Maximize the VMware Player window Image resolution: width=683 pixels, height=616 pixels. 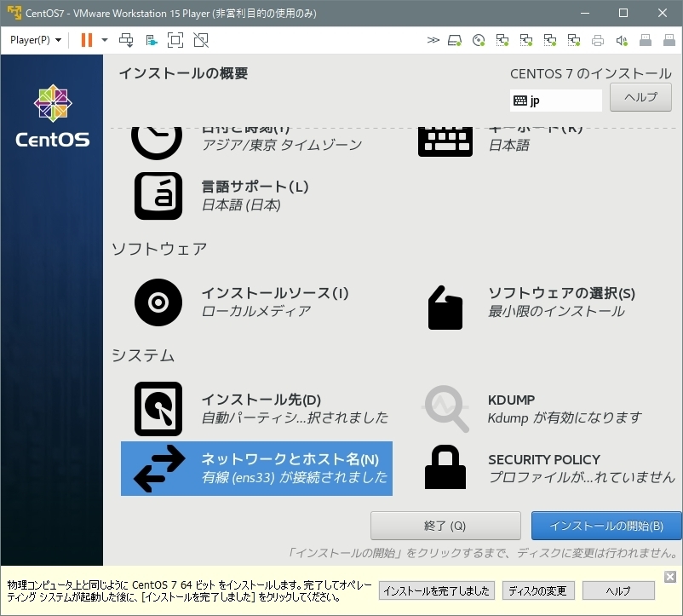(623, 13)
